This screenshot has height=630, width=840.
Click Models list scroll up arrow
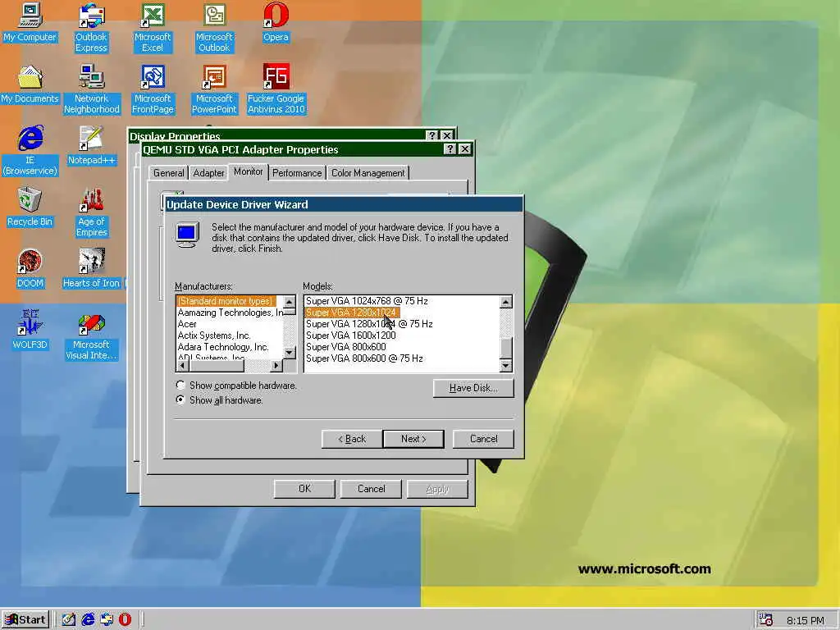[x=505, y=302]
